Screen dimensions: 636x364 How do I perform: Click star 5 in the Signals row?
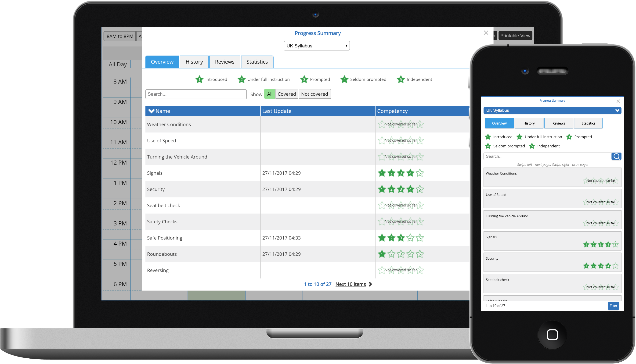click(420, 173)
